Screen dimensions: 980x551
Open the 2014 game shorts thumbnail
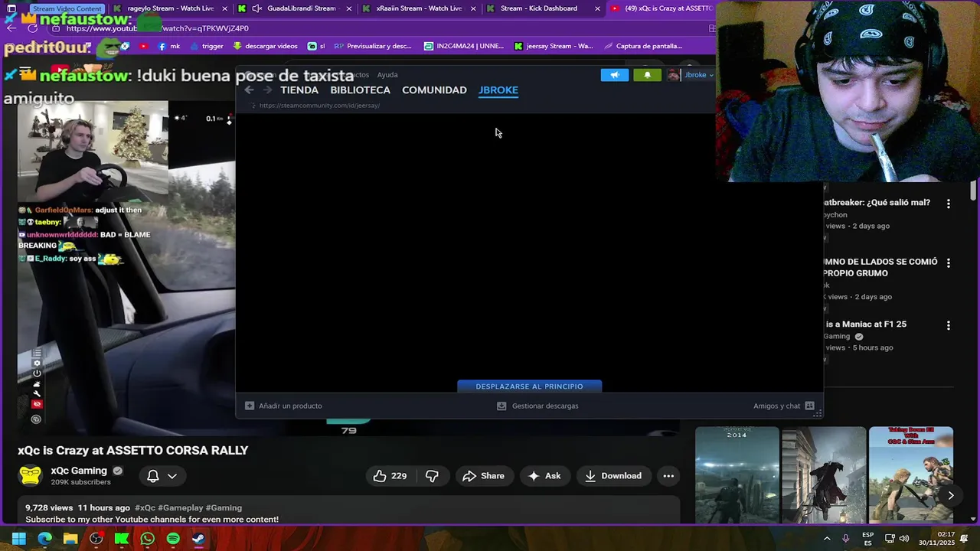click(x=737, y=474)
